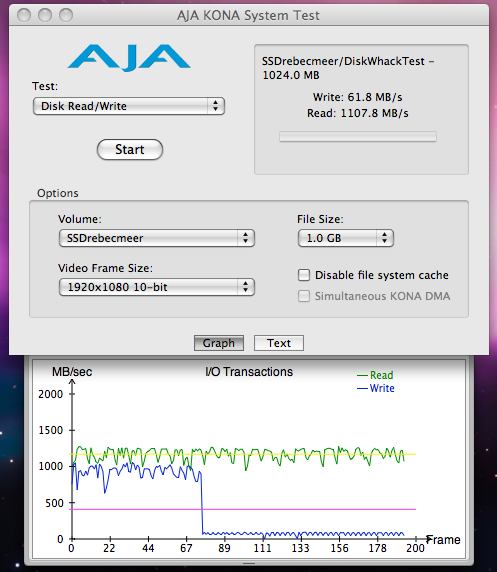
Task: Click the 200 frame tick label
Action: 415,548
